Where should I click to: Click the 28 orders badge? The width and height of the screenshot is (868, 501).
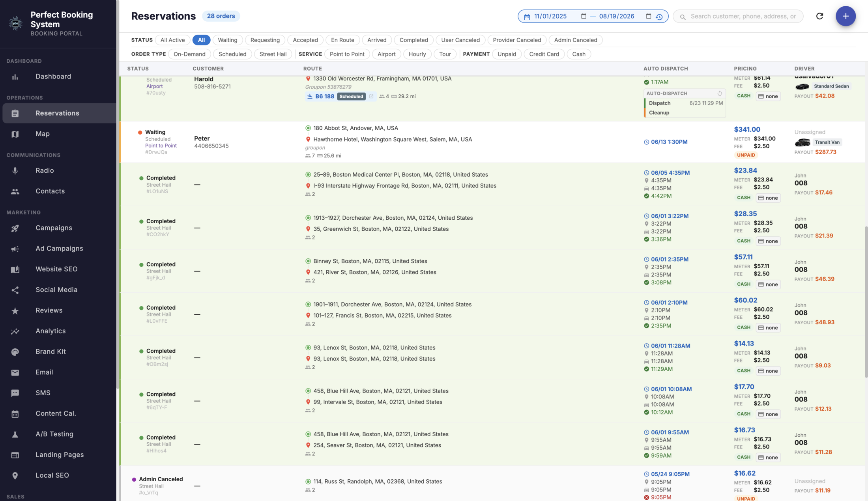click(x=221, y=16)
